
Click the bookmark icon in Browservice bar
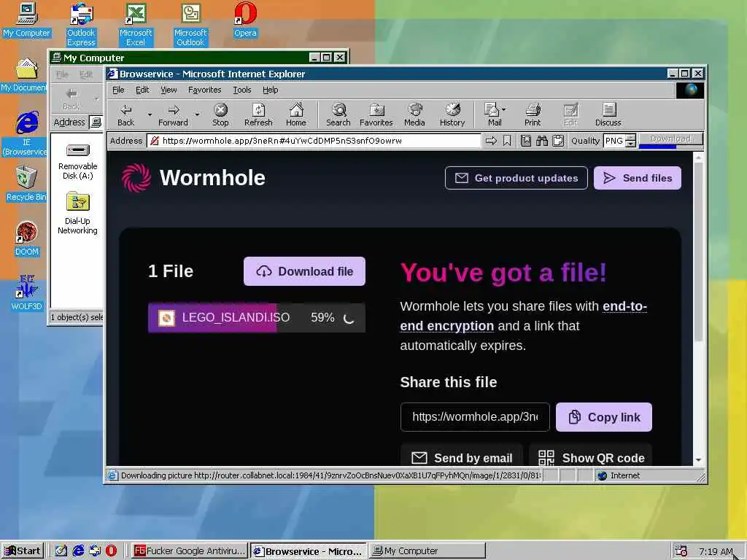click(x=507, y=141)
